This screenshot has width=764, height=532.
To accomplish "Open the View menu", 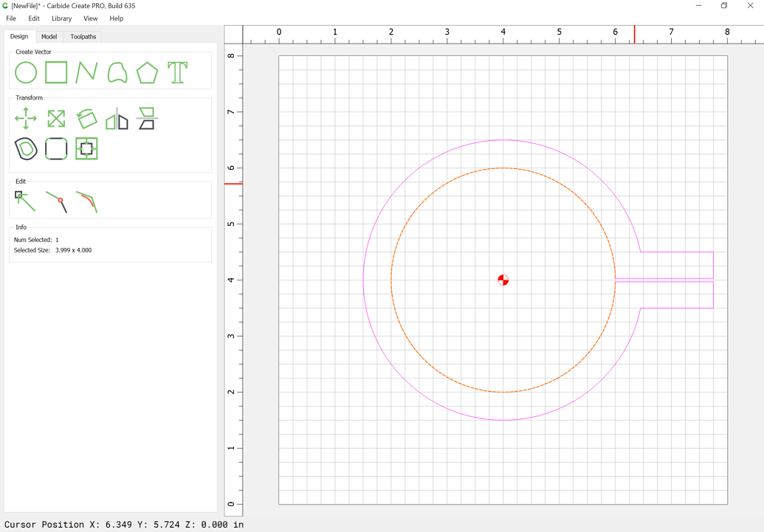I will 90,18.
